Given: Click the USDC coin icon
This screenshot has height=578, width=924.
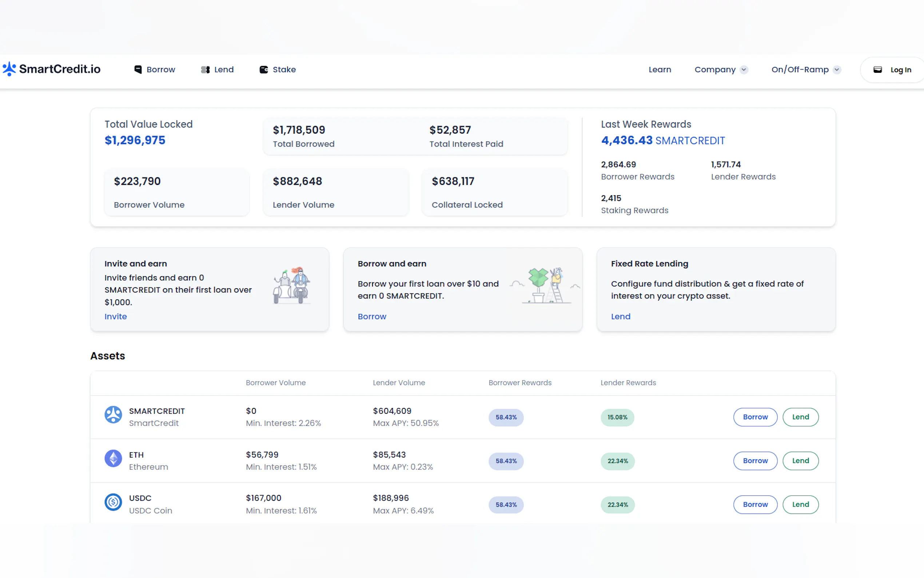Looking at the screenshot, I should (113, 502).
